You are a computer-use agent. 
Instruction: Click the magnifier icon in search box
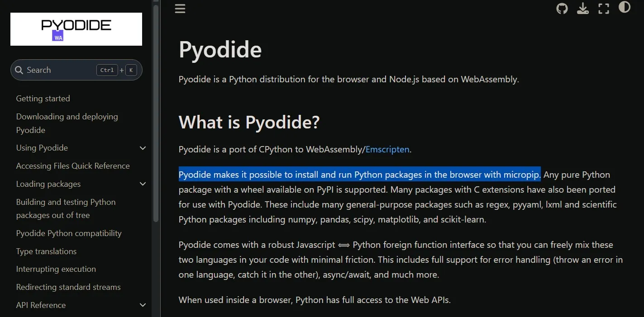point(19,70)
